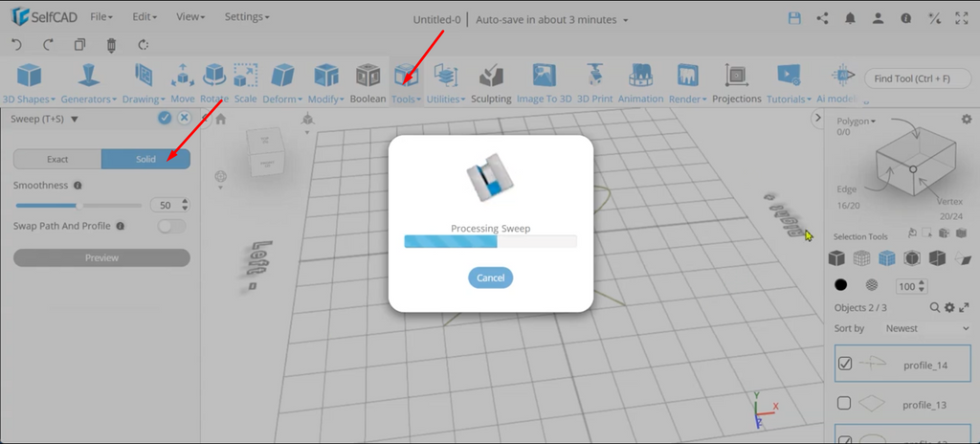Open the Notifications bell
Screen dimensions: 980x444
[850, 18]
